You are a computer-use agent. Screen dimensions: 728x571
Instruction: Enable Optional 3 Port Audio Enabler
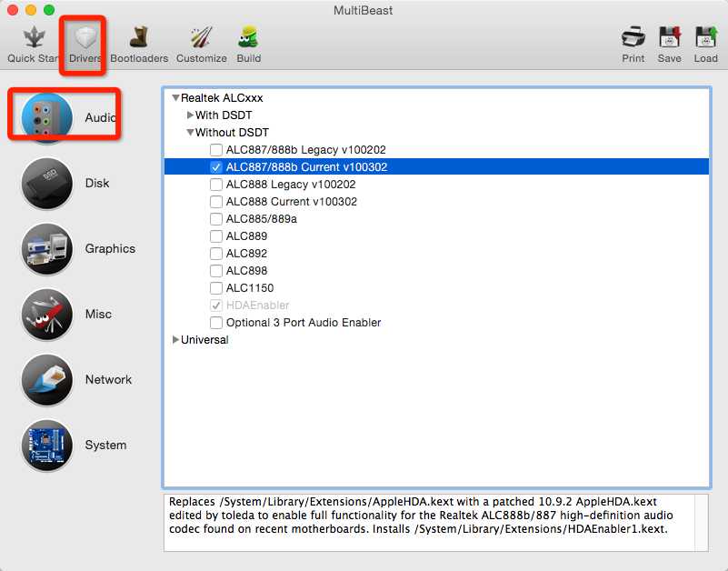click(216, 323)
